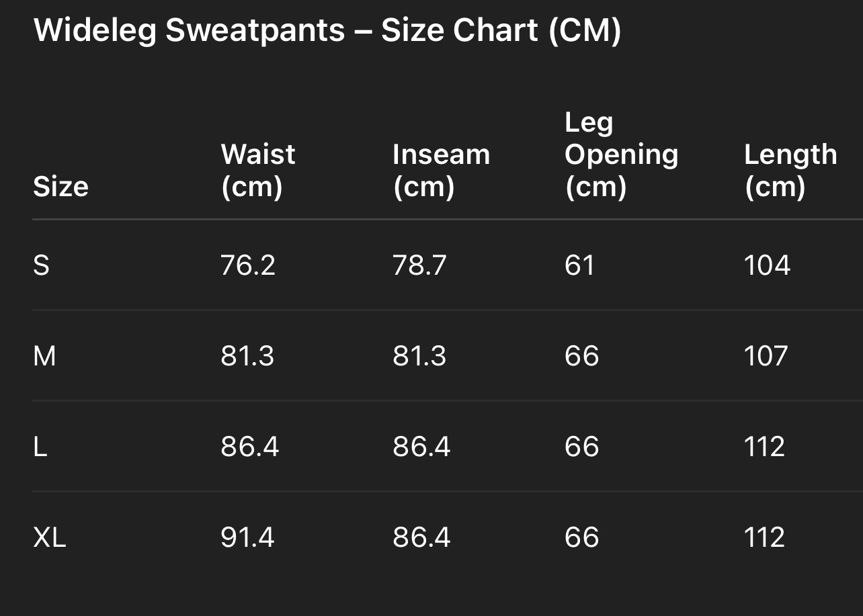Viewport: 863px width, 616px height.
Task: Click the Wideleg Sweatpants Size Chart title
Action: (327, 31)
